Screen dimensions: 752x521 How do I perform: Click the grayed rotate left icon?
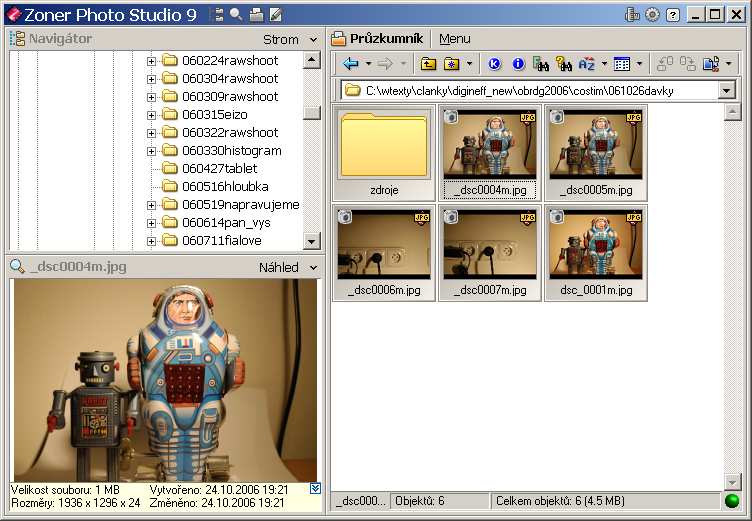click(665, 63)
